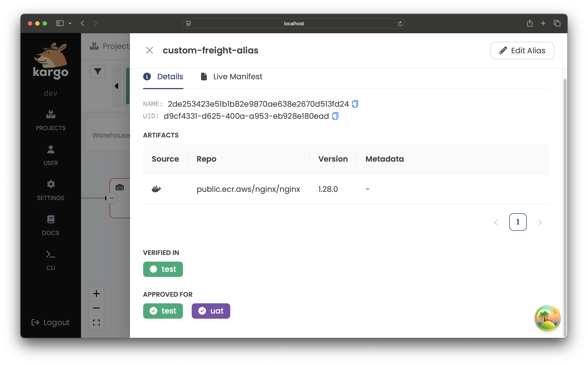The height and width of the screenshot is (365, 588).
Task: Open Settings from the sidebar
Action: [x=51, y=190]
